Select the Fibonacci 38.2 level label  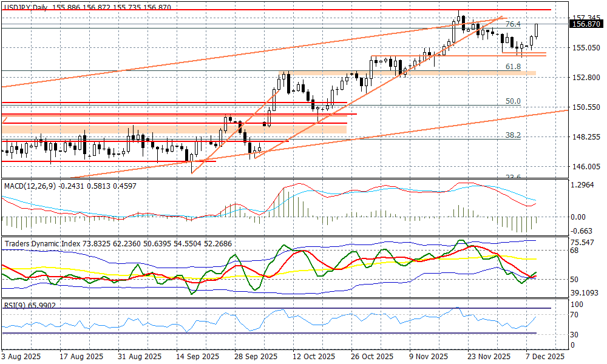[513, 135]
